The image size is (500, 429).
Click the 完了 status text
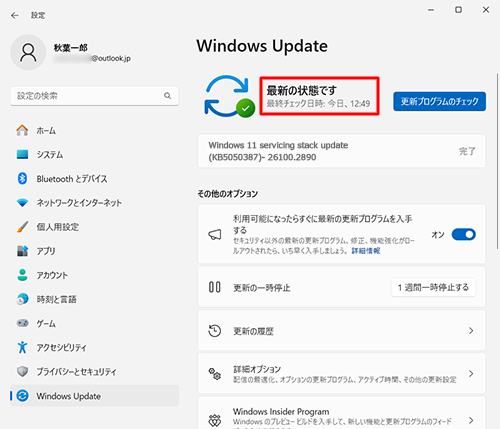(467, 151)
